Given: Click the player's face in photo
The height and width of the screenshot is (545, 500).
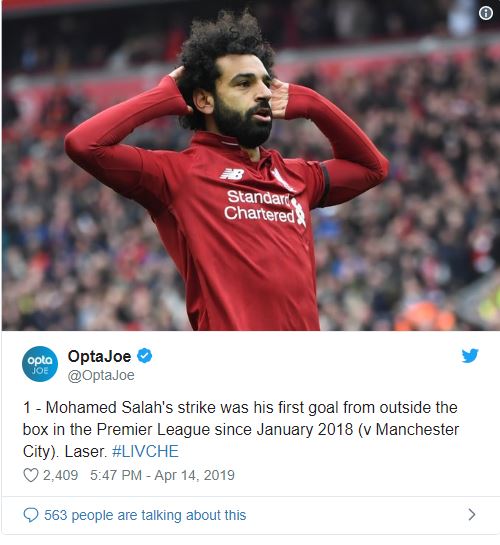Looking at the screenshot, I should click(x=243, y=99).
